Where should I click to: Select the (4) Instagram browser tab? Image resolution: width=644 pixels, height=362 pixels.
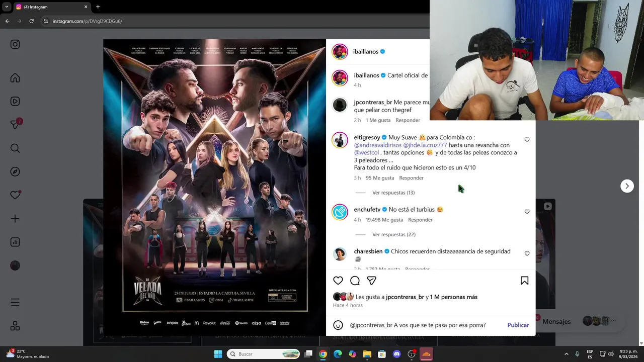click(x=50, y=7)
